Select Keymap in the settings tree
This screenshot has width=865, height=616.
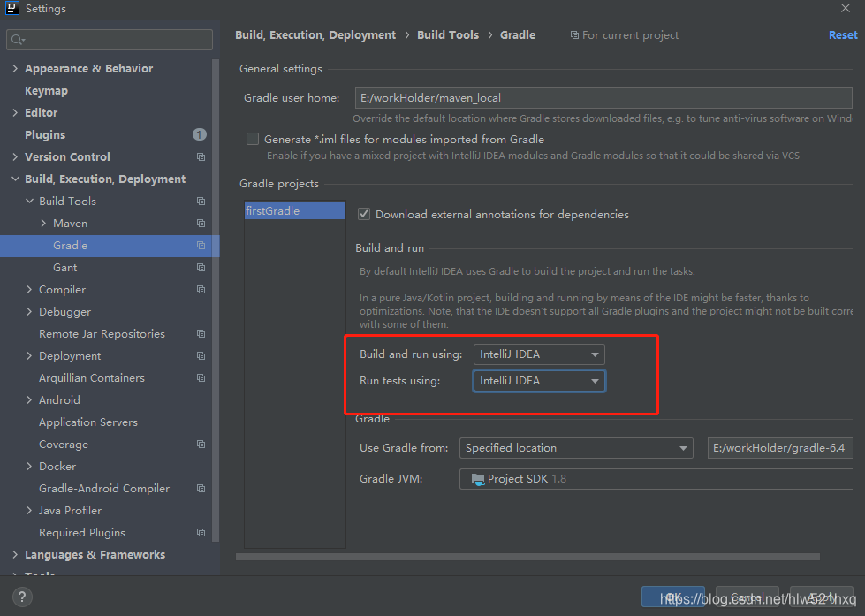point(46,90)
